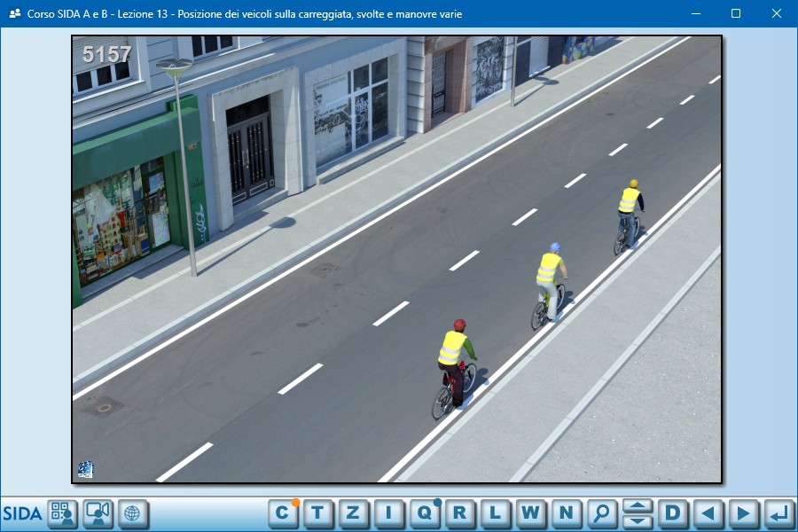The height and width of the screenshot is (532, 798).
Task: Open the video camera presenter tool
Action: coord(98,513)
